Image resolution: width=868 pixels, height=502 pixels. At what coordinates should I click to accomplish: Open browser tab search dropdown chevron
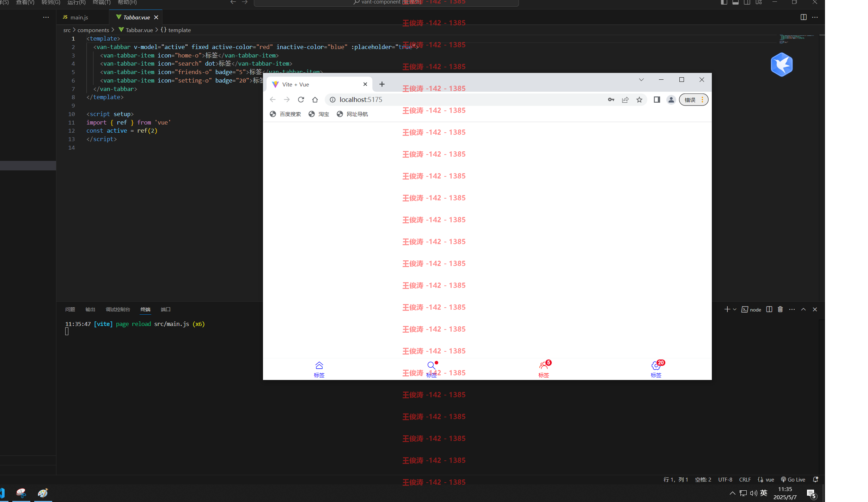tap(641, 80)
